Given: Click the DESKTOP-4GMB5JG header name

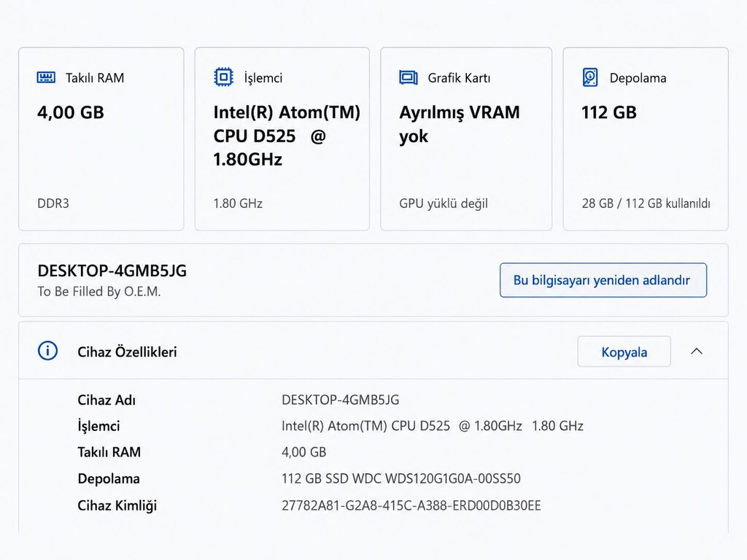Looking at the screenshot, I should click(x=112, y=271).
